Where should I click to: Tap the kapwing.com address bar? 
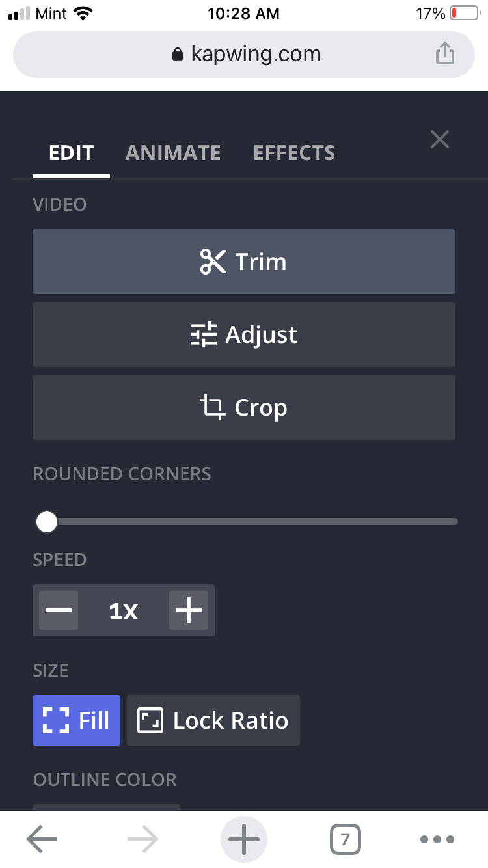point(244,54)
